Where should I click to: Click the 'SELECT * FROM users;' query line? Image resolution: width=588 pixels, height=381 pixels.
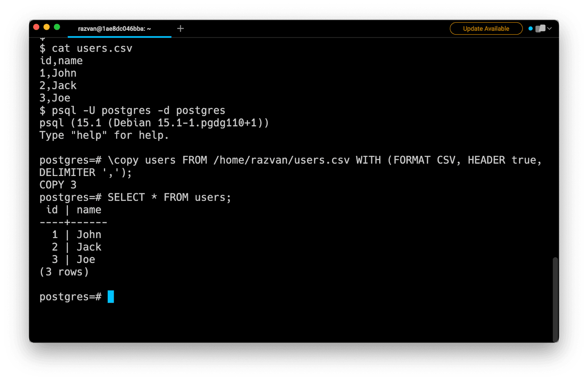[x=169, y=197]
